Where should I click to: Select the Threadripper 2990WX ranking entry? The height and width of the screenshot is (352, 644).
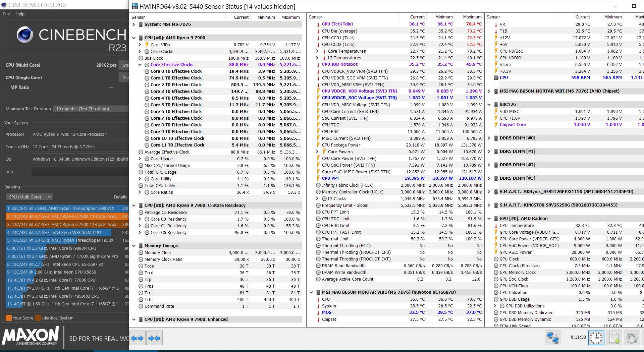(67, 209)
